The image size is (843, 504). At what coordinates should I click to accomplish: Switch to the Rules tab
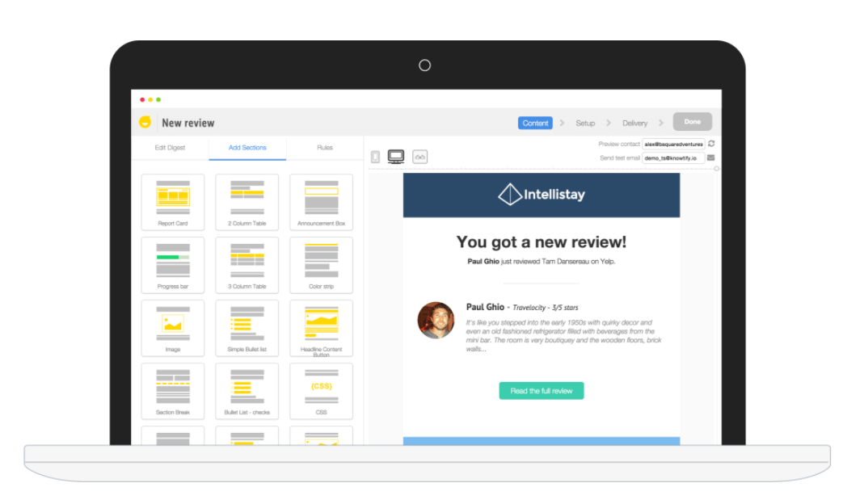325,148
